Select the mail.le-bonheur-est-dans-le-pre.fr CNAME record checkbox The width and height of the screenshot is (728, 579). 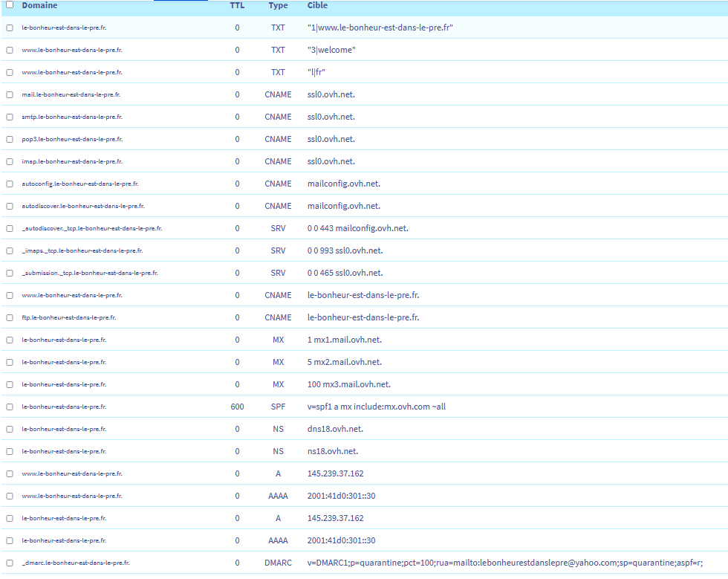10,94
